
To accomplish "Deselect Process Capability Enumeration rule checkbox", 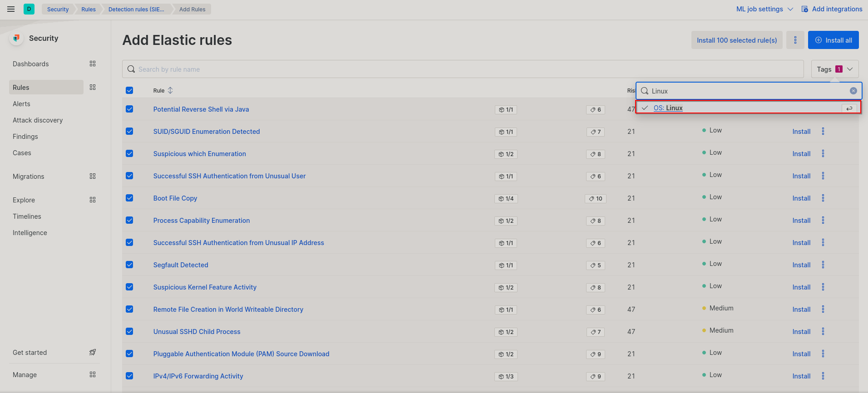I will (x=129, y=220).
